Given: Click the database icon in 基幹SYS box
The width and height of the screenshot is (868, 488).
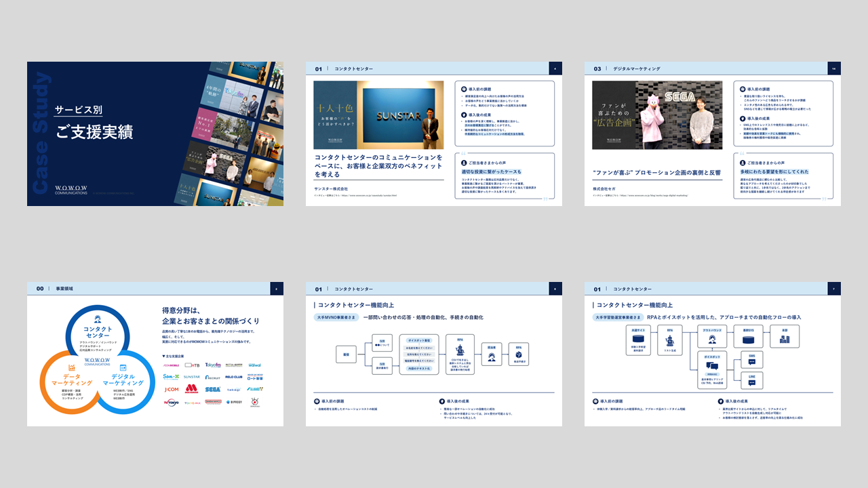Looking at the screenshot, I should point(749,340).
